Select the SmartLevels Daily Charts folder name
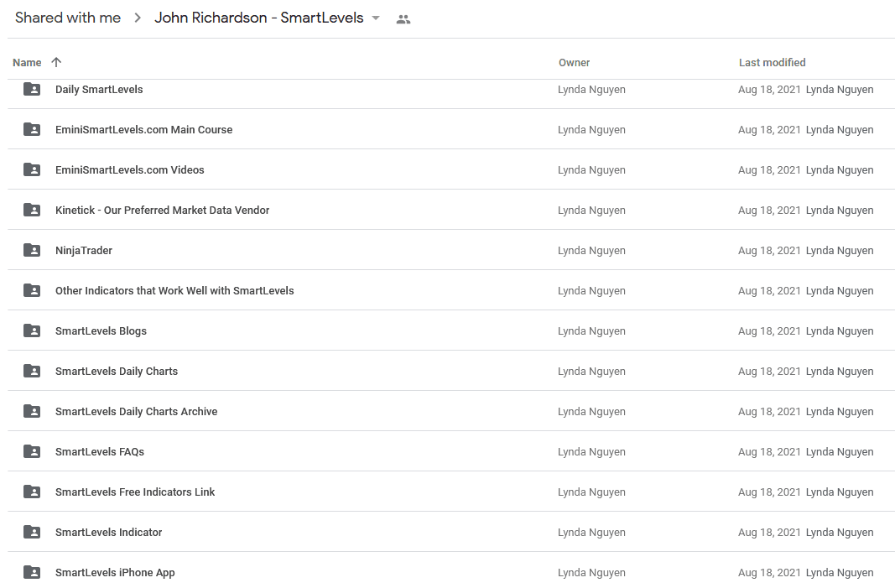The width and height of the screenshot is (895, 588). click(117, 371)
